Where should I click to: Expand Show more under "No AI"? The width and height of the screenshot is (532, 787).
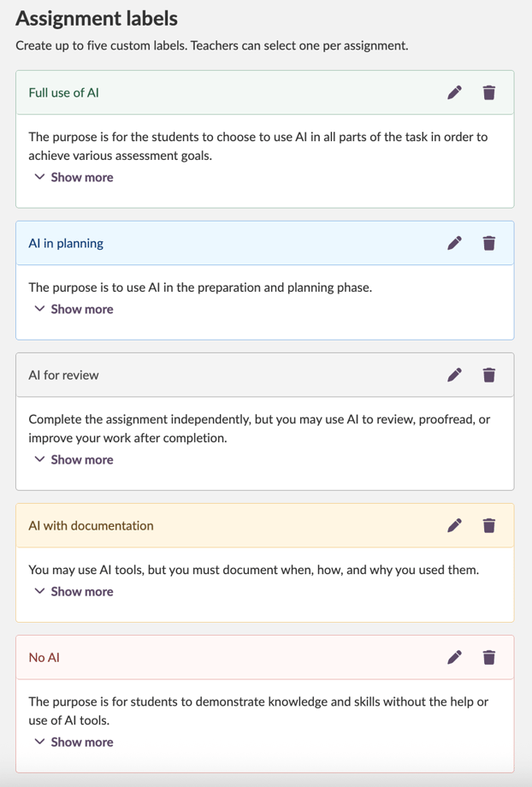74,742
